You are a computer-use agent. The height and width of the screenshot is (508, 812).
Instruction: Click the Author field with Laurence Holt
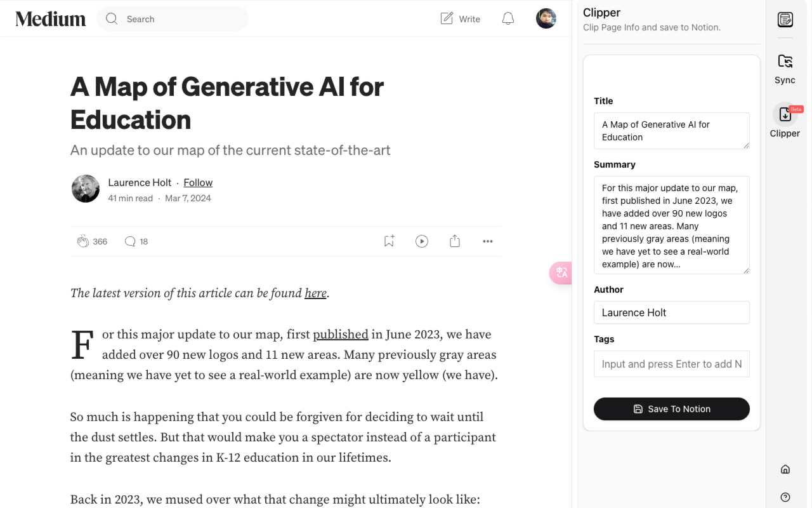coord(671,312)
